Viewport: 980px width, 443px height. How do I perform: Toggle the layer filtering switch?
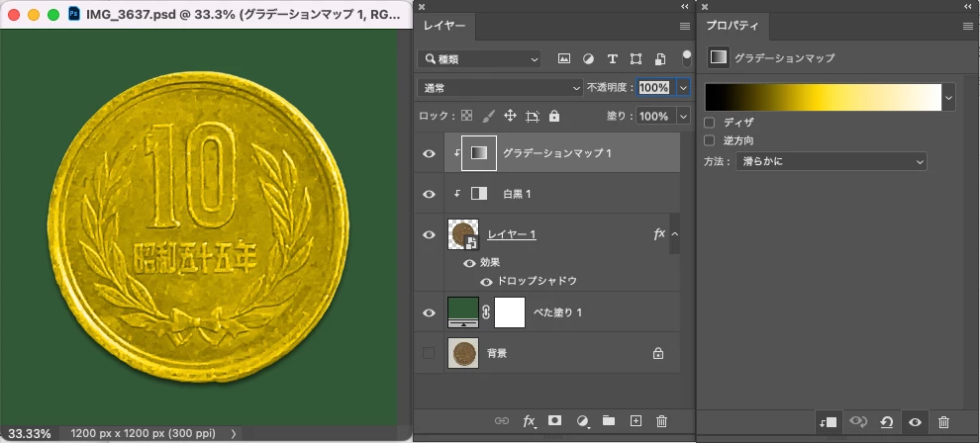pos(687,58)
